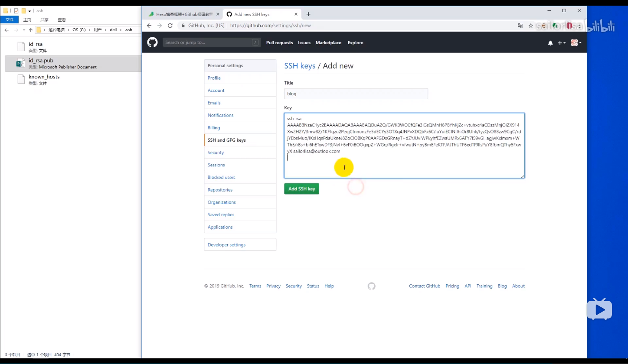The image size is (628, 364).
Task: Open a new Chrome tab with plus button
Action: [308, 14]
